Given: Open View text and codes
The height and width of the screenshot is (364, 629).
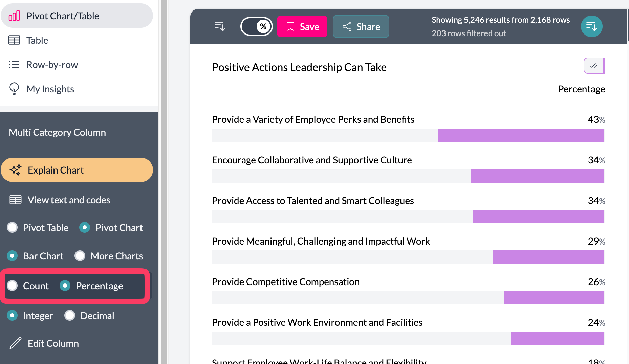Looking at the screenshot, I should click(69, 200).
